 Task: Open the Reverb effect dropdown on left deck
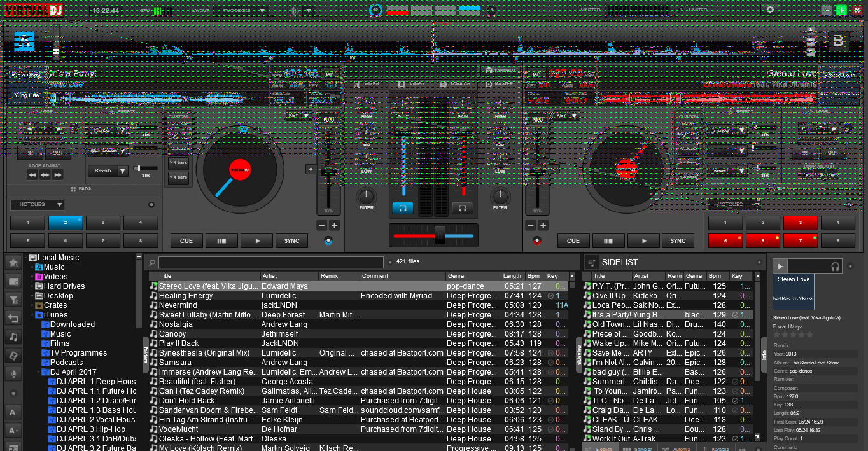(x=108, y=170)
